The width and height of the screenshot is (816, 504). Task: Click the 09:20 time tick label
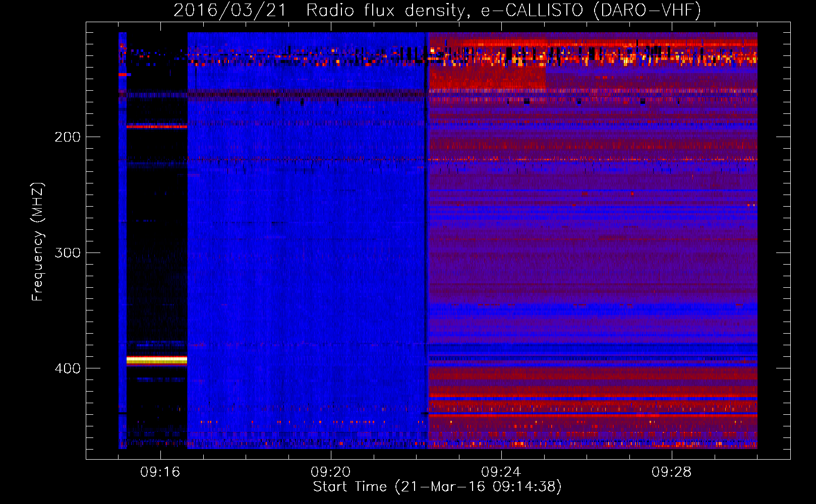pos(331,472)
